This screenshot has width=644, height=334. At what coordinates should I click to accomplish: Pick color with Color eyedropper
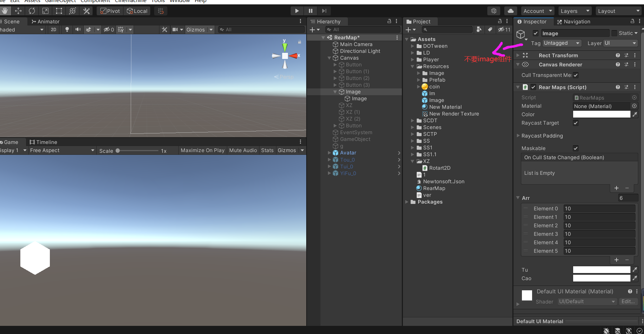pos(635,114)
